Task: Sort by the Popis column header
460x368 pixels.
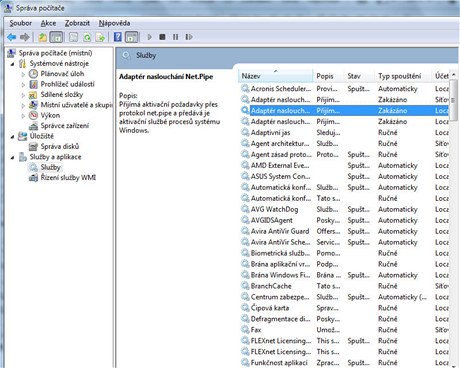Action: tap(328, 76)
